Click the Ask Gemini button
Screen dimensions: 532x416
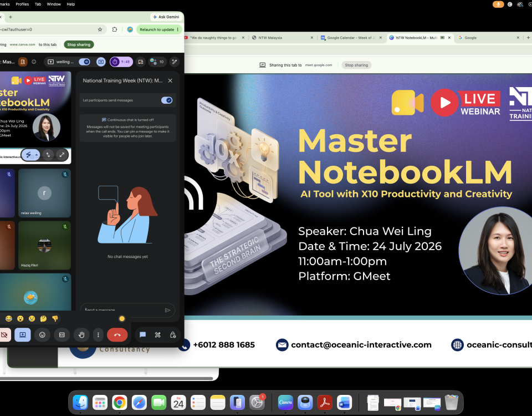[x=166, y=17]
